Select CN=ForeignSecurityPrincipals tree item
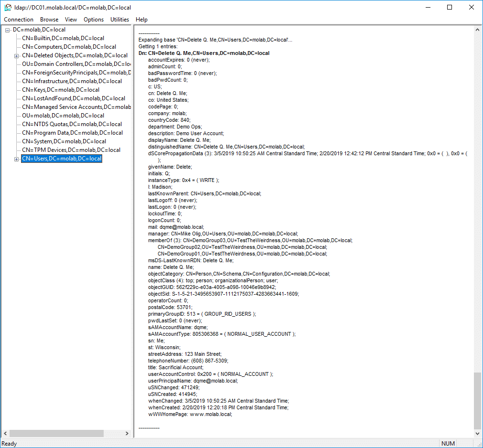483x448 pixels. 76,73
